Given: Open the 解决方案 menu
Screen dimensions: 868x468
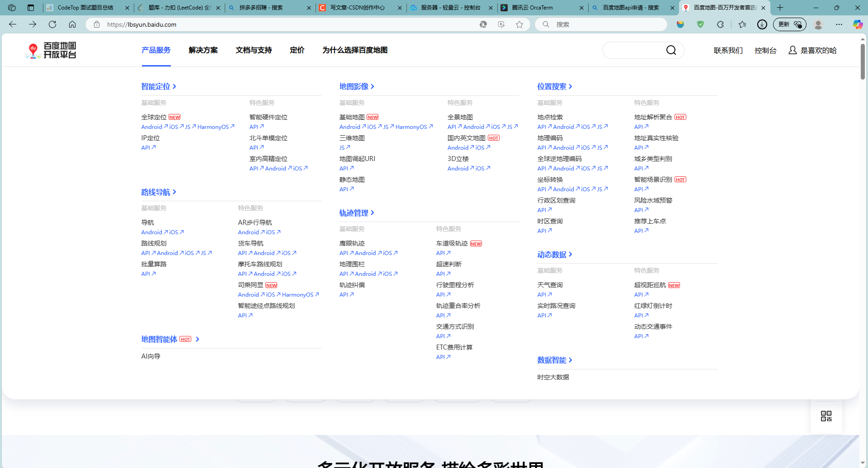Looking at the screenshot, I should [x=203, y=50].
